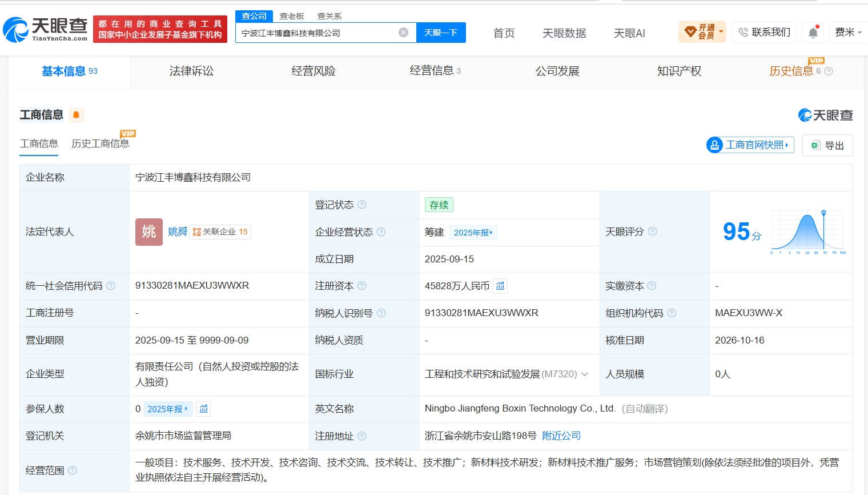This screenshot has width=868, height=495.
Task: Open 2025年报 next to 筹建 status
Action: pos(473,233)
